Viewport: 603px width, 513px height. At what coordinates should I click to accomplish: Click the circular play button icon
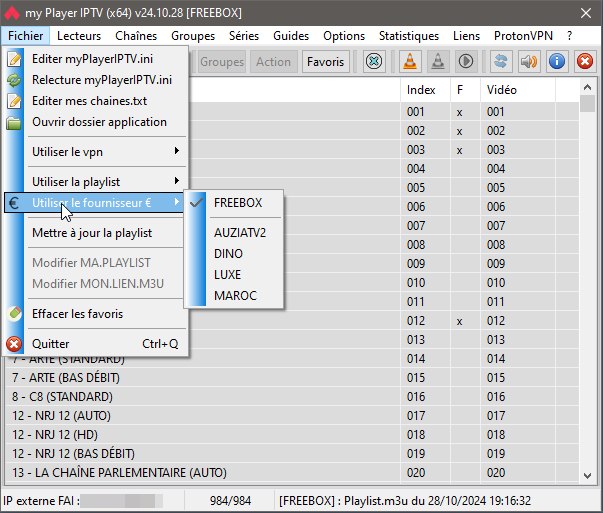[466, 62]
